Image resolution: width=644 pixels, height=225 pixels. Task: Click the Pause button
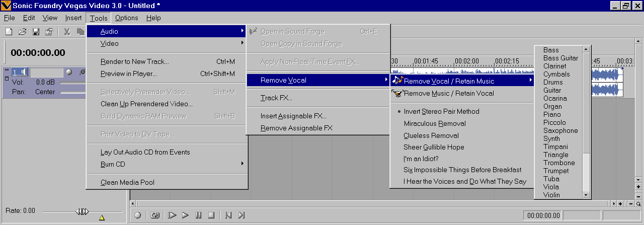pos(198,215)
